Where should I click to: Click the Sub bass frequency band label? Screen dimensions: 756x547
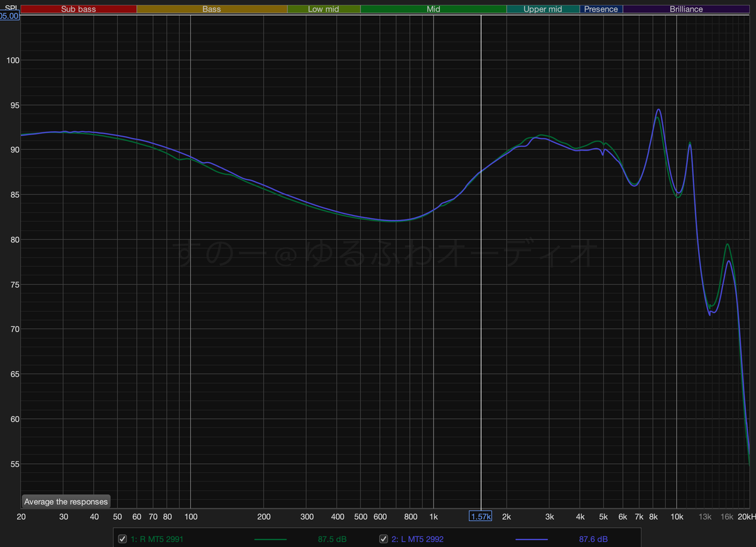tap(79, 9)
